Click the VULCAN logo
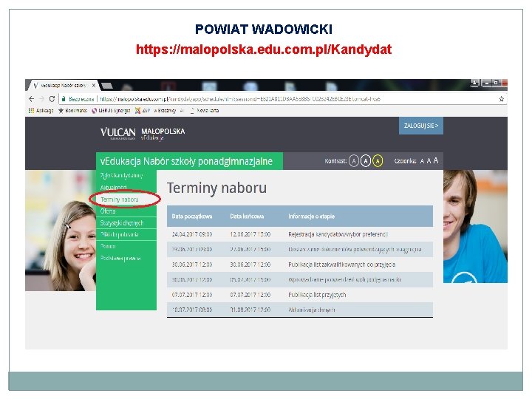 coord(117,133)
